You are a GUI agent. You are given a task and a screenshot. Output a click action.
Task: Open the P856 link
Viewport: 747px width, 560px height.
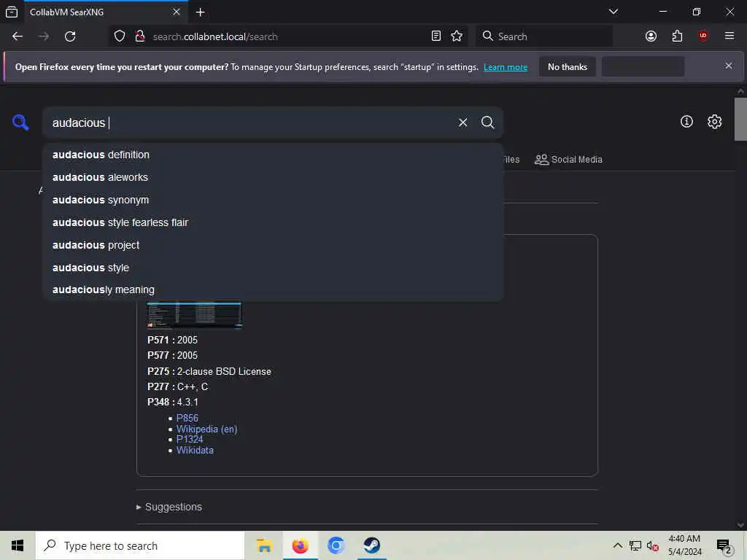tap(187, 418)
